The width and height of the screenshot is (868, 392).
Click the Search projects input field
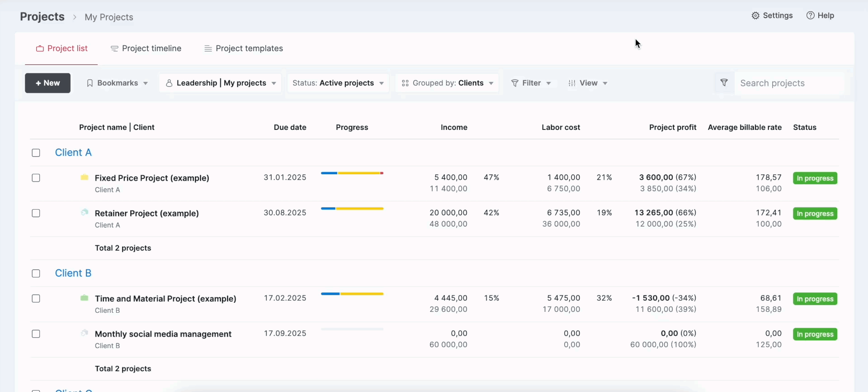click(789, 83)
